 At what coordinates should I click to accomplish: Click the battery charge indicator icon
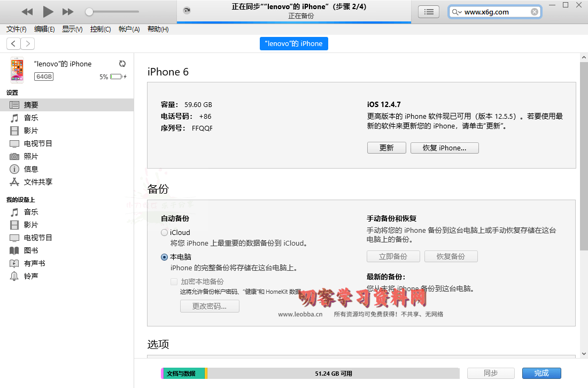[x=118, y=77]
